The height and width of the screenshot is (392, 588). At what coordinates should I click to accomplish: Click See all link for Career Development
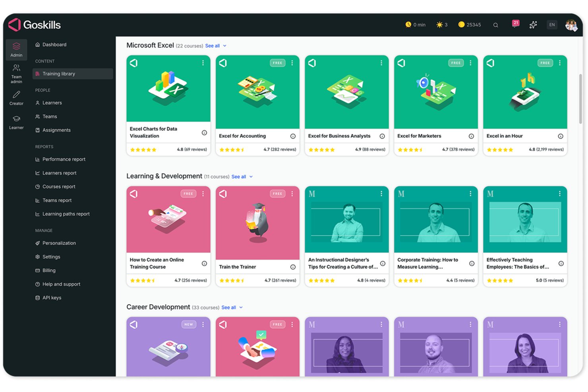pyautogui.click(x=228, y=307)
